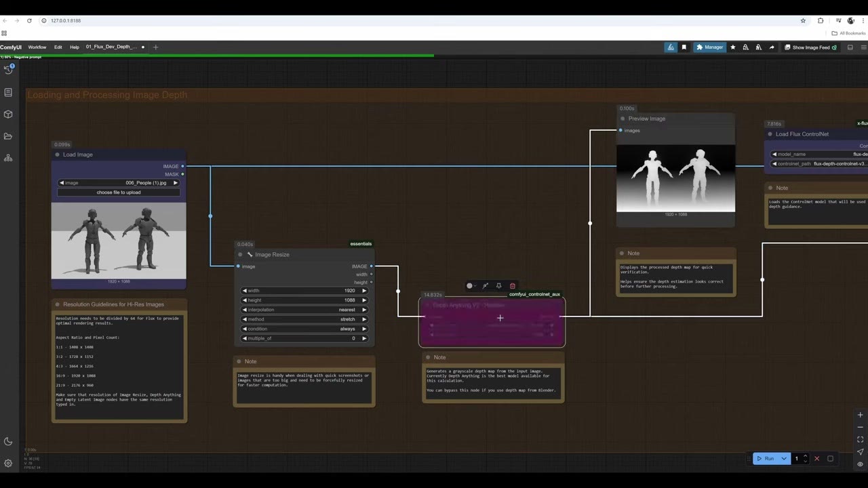Open the method stretch selector

304,319
